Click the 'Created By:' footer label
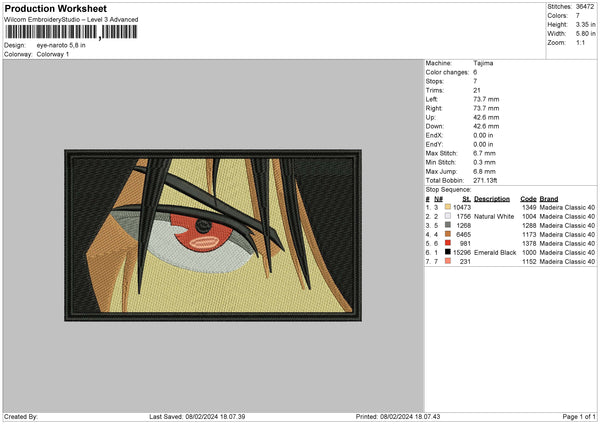The image size is (600, 424). 21,417
